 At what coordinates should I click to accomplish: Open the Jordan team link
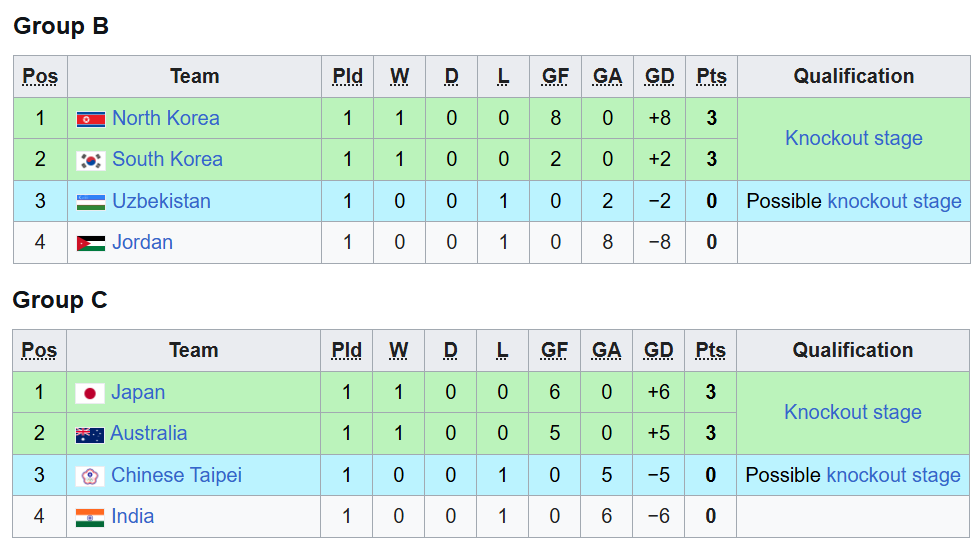(142, 242)
